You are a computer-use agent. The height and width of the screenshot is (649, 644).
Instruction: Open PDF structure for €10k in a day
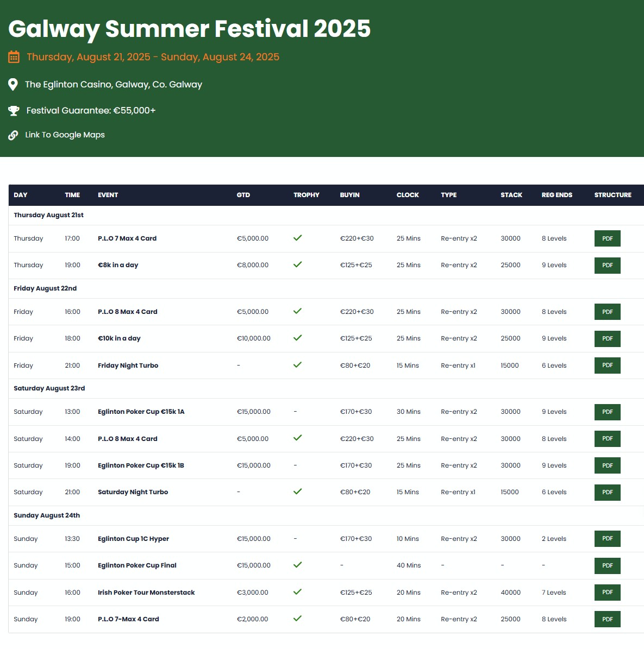coord(607,338)
